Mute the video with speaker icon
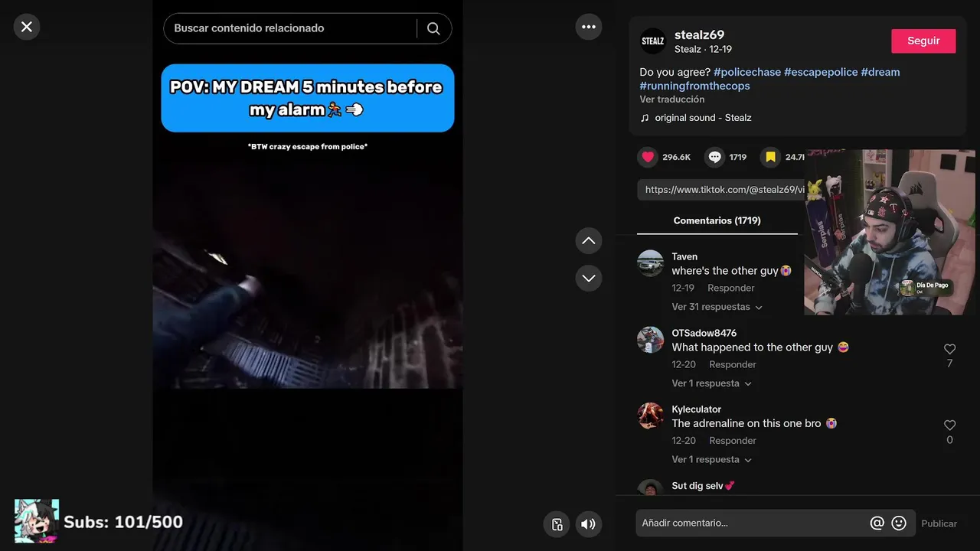 coord(588,524)
